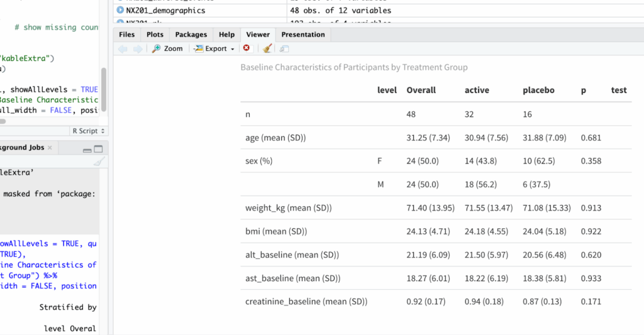Viewport: 644px width, 335px height.
Task: Click the 'M' level cell
Action: (380, 185)
